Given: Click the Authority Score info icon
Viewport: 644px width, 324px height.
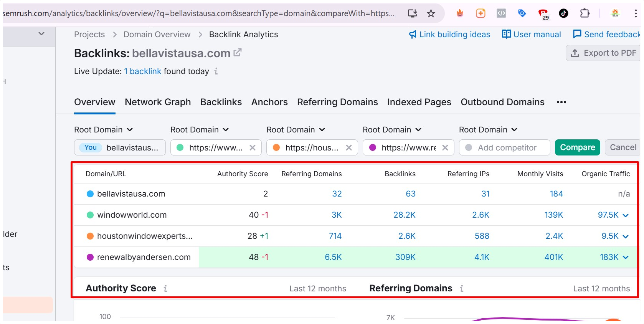Looking at the screenshot, I should 165,288.
